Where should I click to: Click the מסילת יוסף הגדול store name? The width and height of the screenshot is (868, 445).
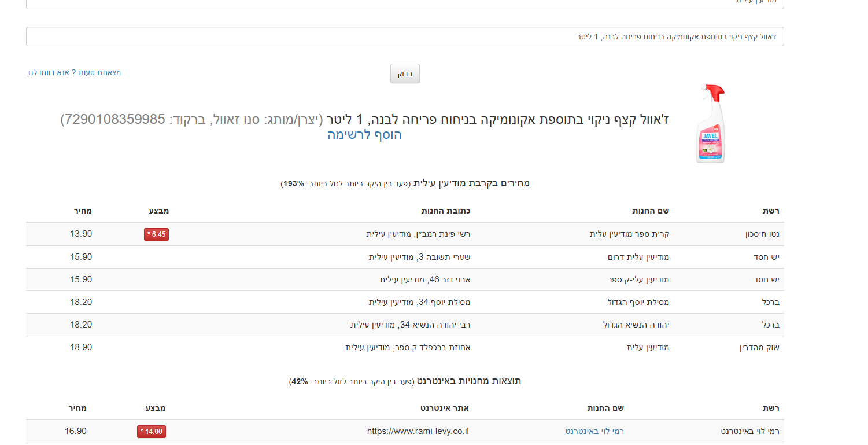pyautogui.click(x=636, y=302)
